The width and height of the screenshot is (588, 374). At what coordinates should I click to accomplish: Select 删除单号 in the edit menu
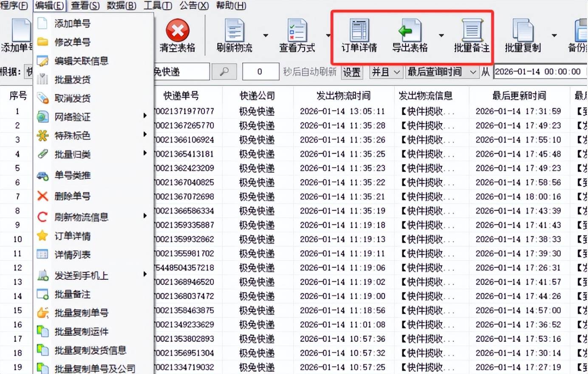coord(72,196)
